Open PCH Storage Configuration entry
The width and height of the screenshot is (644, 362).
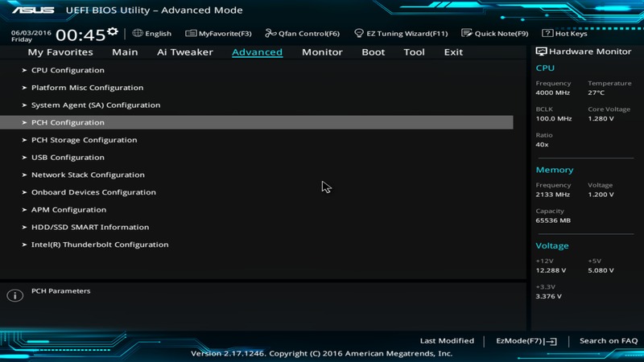click(84, 140)
